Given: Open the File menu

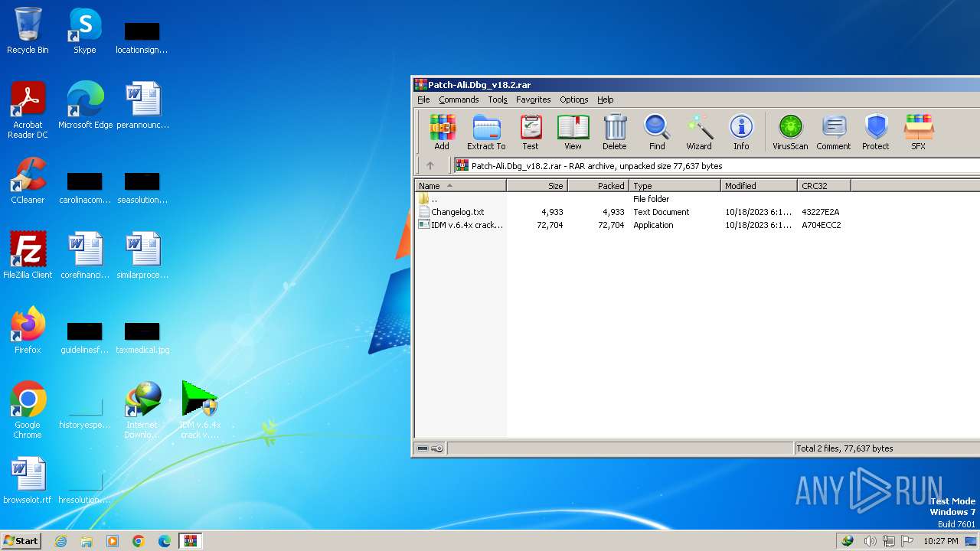Looking at the screenshot, I should [423, 99].
